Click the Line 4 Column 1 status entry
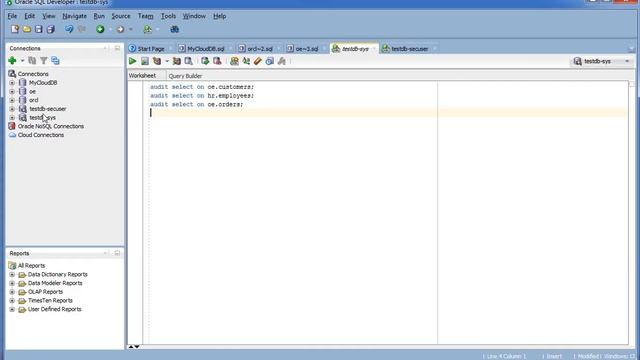This screenshot has height=360, width=640. pos(506,356)
